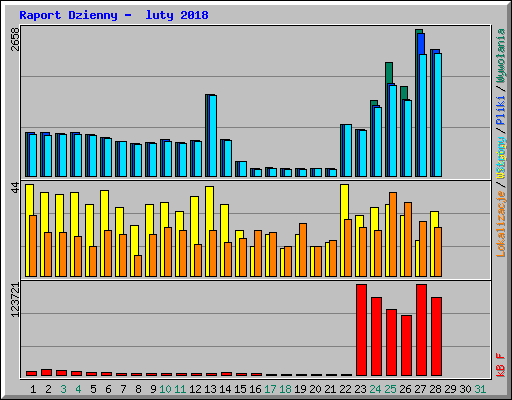The image size is (512, 400).
Task: Click the green weekend day 24 label
Action: (x=375, y=389)
